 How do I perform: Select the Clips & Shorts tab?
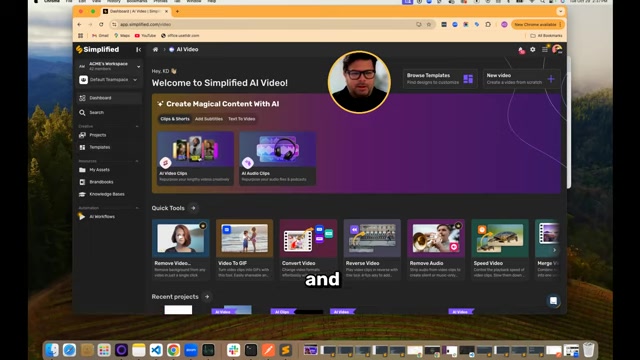click(175, 119)
